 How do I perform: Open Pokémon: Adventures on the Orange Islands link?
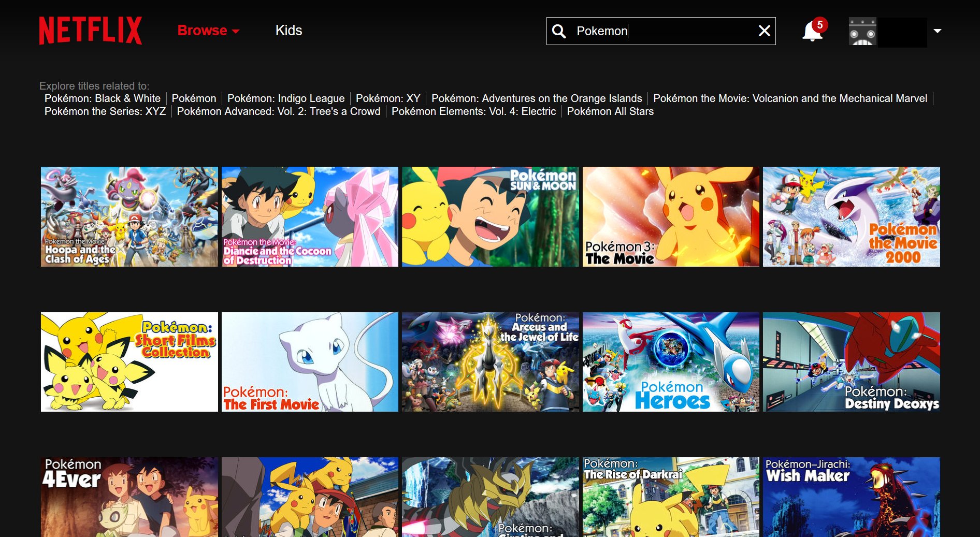[537, 98]
